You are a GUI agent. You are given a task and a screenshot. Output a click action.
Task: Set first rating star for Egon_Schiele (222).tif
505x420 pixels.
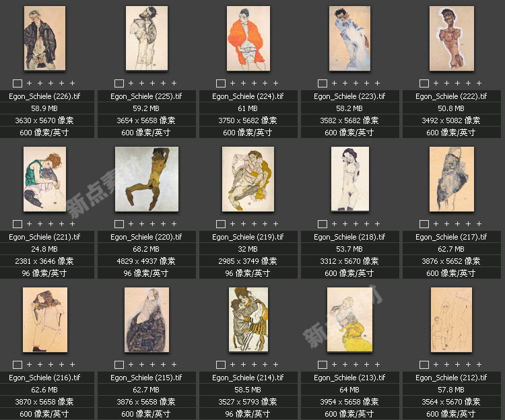pyautogui.click(x=436, y=83)
